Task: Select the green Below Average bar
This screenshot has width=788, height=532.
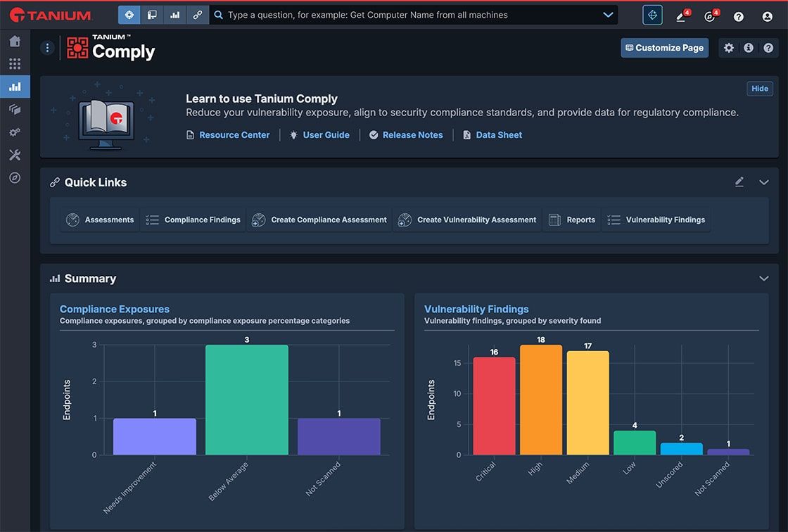Action: point(247,400)
